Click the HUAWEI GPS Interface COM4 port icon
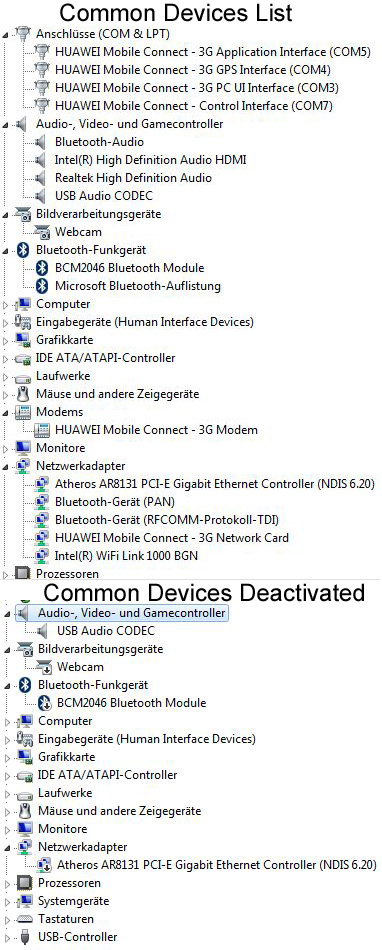382x950 pixels. click(x=42, y=70)
